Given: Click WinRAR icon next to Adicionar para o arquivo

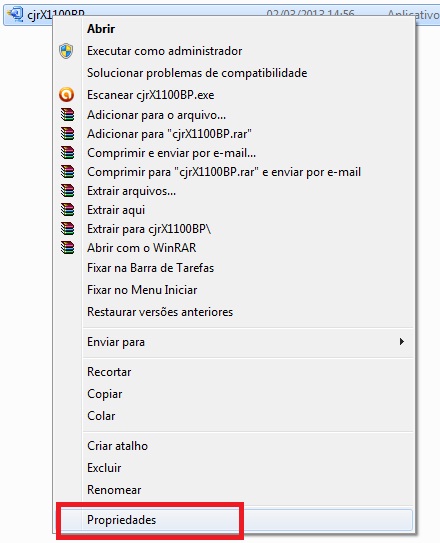Looking at the screenshot, I should click(67, 115).
